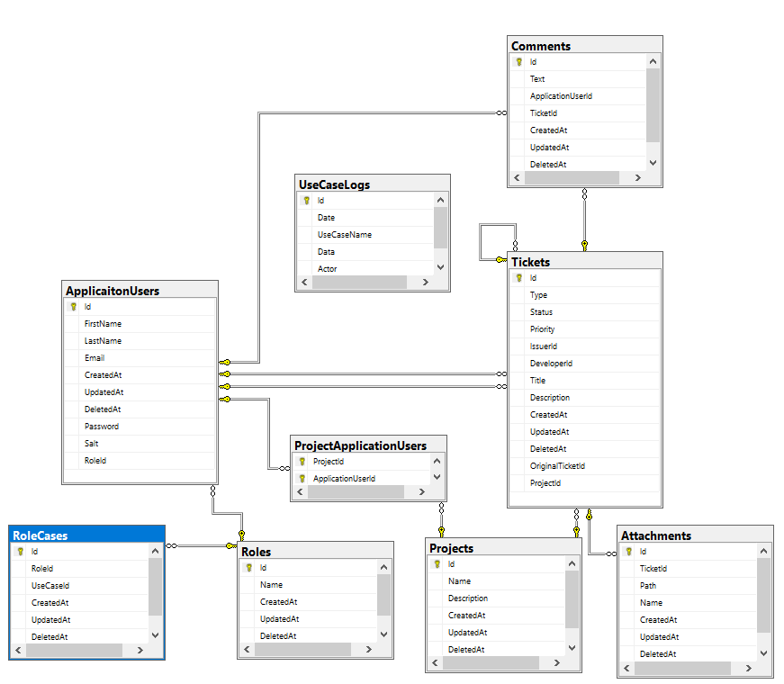This screenshot has height=684, width=784.
Task: Click scroll down arrow in Comments table
Action: (x=653, y=163)
